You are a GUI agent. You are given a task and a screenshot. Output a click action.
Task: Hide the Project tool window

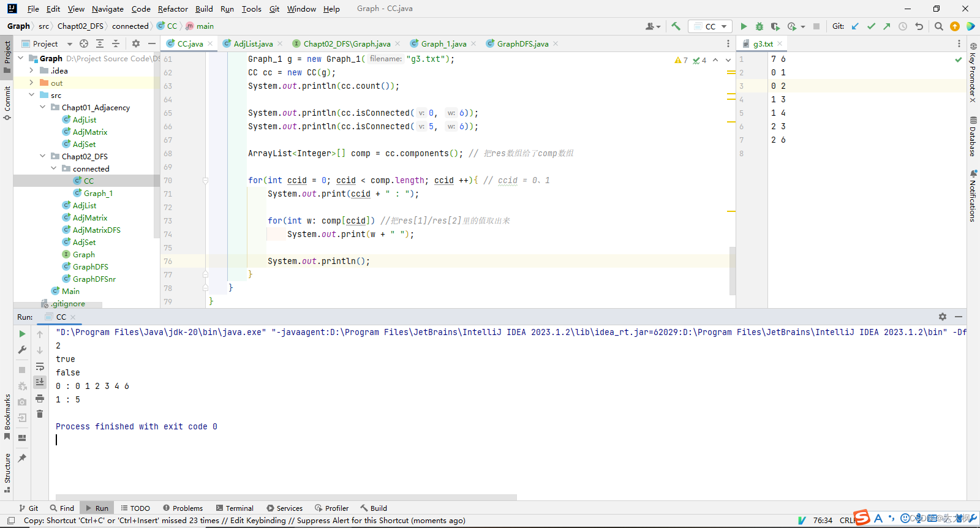click(152, 43)
